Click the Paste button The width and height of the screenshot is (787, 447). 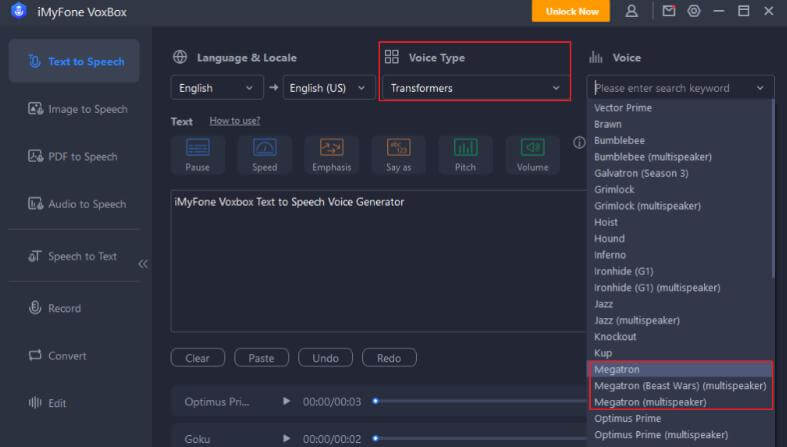(x=261, y=358)
